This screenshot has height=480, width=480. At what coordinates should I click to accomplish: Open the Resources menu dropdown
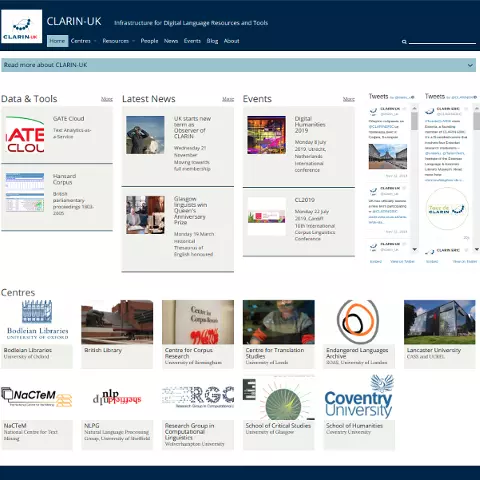point(118,41)
